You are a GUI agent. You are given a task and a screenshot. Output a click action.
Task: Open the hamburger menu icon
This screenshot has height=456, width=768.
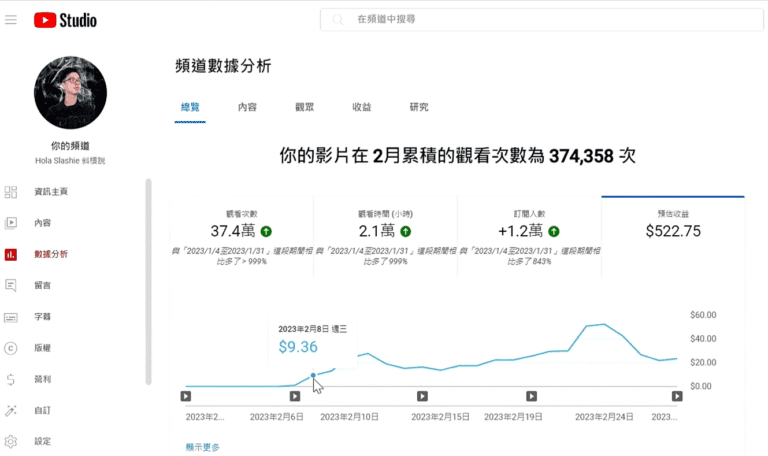tap(11, 20)
